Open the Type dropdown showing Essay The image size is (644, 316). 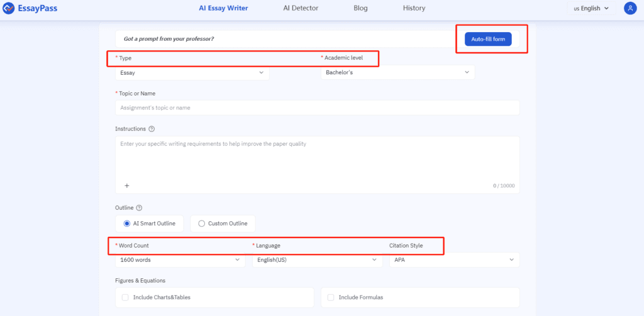point(192,73)
